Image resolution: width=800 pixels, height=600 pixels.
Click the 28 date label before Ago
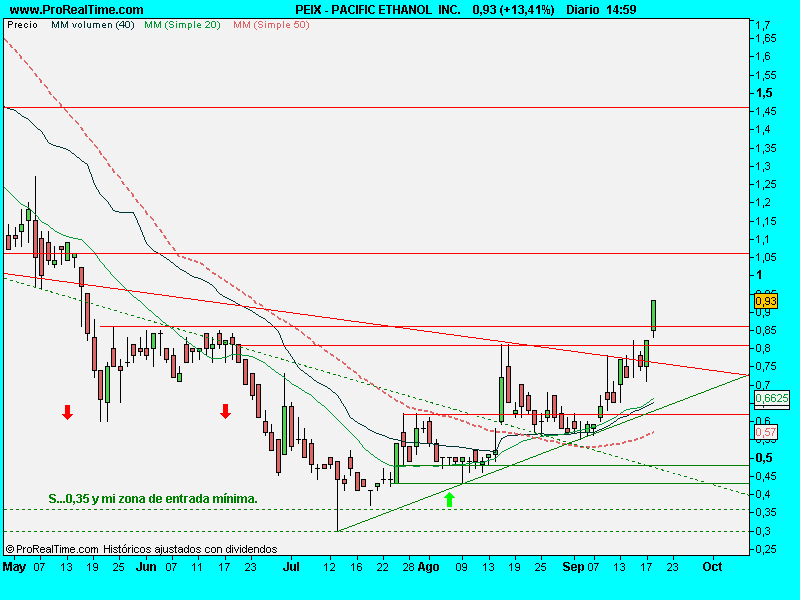click(408, 567)
